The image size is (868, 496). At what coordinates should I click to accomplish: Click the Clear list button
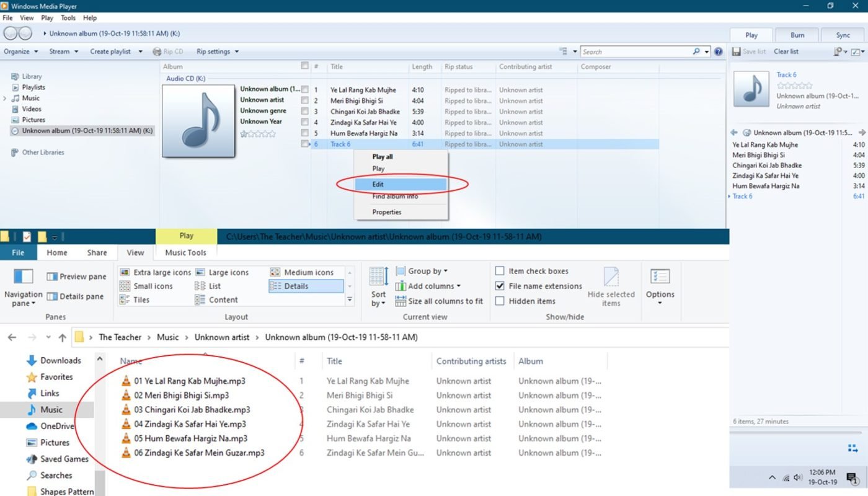pos(786,51)
